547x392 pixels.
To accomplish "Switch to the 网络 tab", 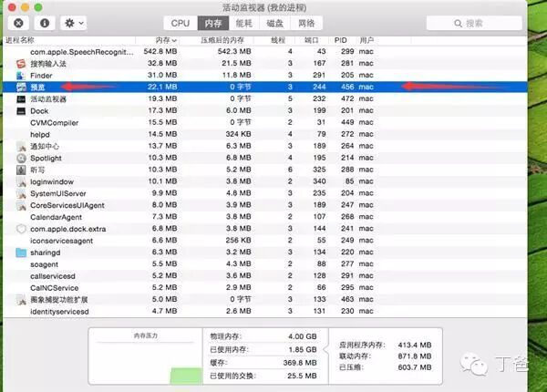I will point(306,23).
